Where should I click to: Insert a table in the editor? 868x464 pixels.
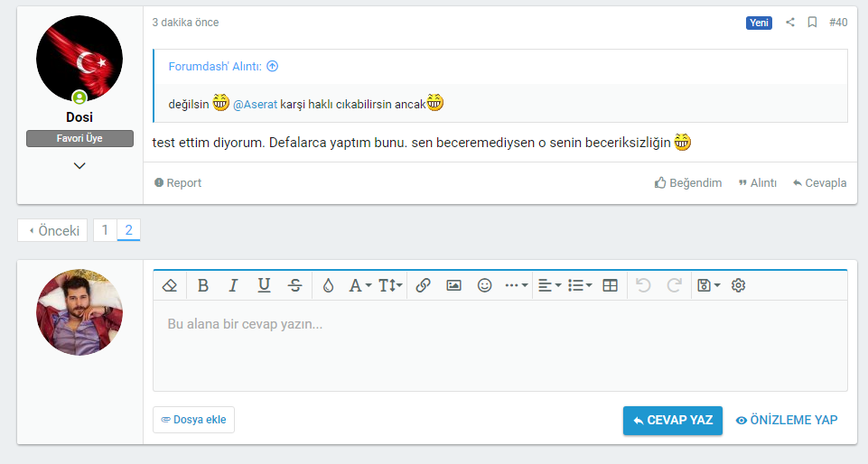point(610,285)
